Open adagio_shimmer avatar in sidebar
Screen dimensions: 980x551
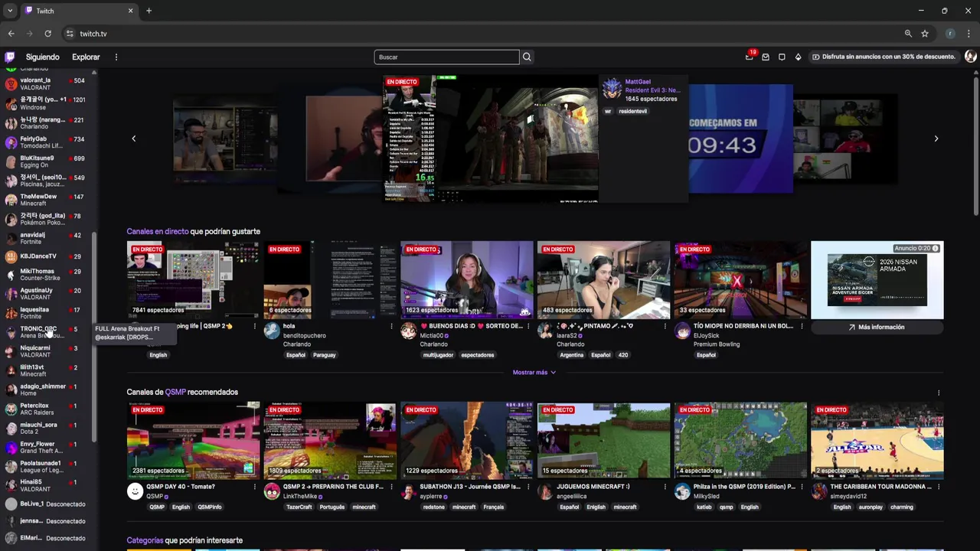[11, 390]
